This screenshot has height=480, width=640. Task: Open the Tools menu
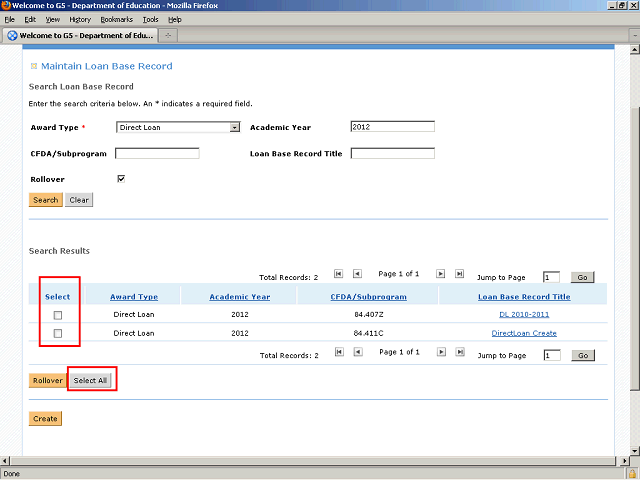point(151,20)
